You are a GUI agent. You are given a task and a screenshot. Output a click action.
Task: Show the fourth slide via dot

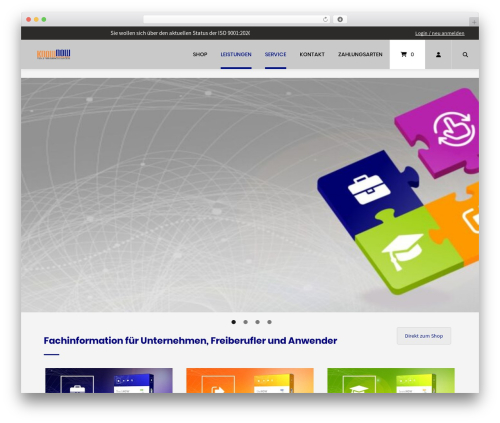[269, 322]
